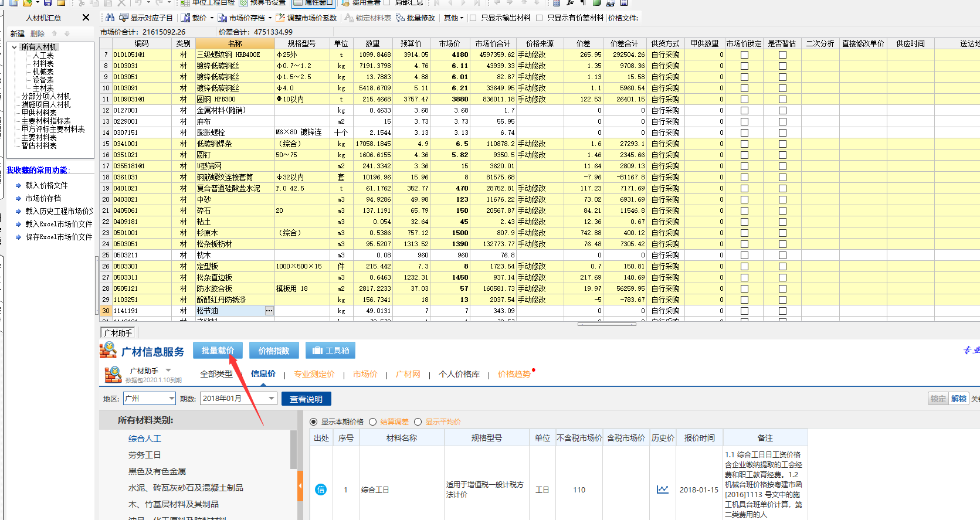Select 材料表 in the tree
Image resolution: width=980 pixels, height=520 pixels.
coord(43,63)
